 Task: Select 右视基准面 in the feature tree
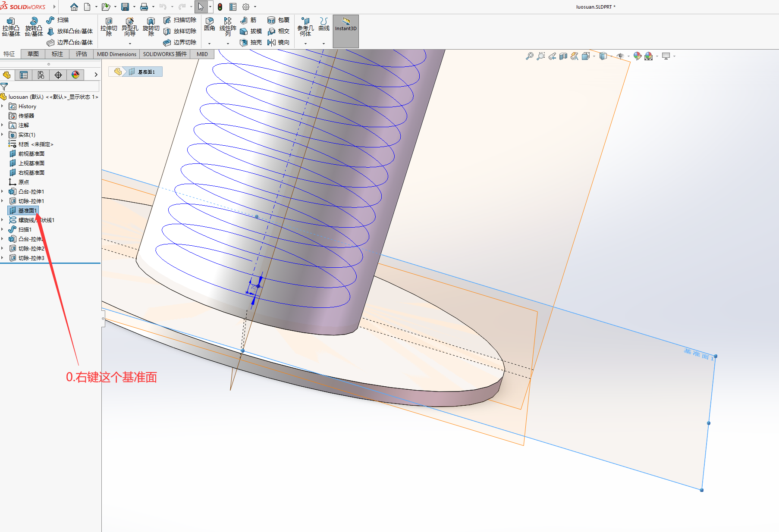pos(27,172)
